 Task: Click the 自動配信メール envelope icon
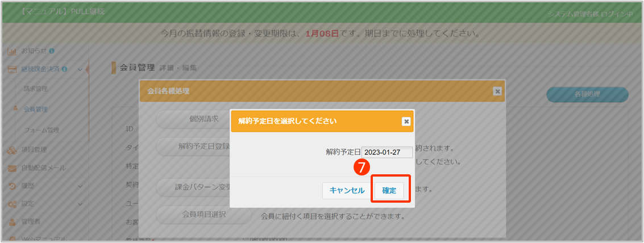[x=11, y=168]
